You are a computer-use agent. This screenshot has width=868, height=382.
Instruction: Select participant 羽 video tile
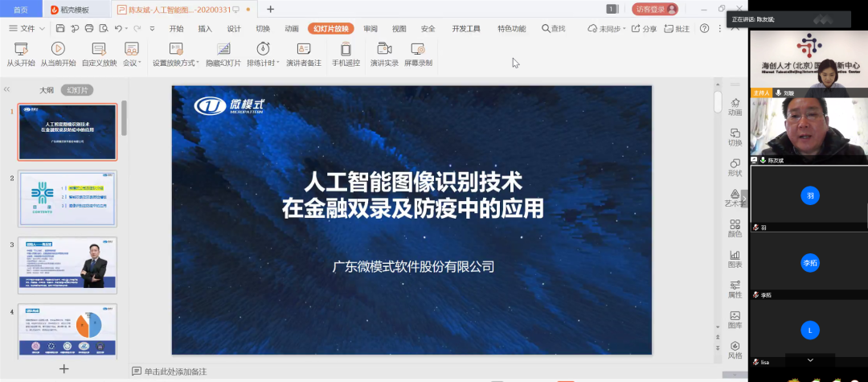(809, 199)
